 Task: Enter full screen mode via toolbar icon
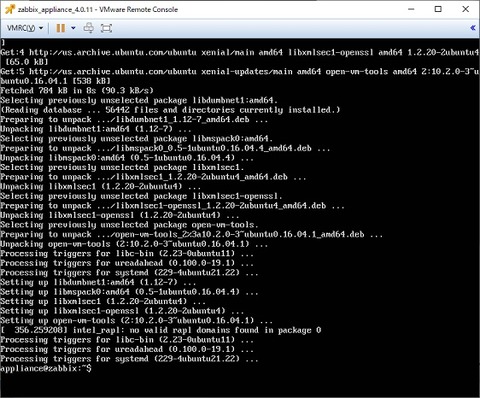point(106,28)
